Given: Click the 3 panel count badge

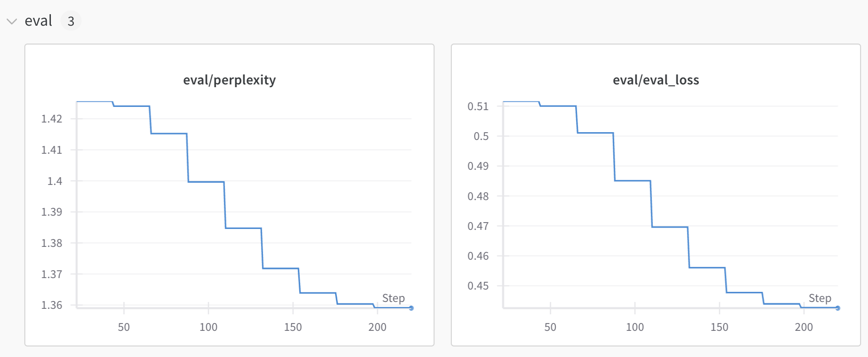Looking at the screenshot, I should [x=71, y=20].
